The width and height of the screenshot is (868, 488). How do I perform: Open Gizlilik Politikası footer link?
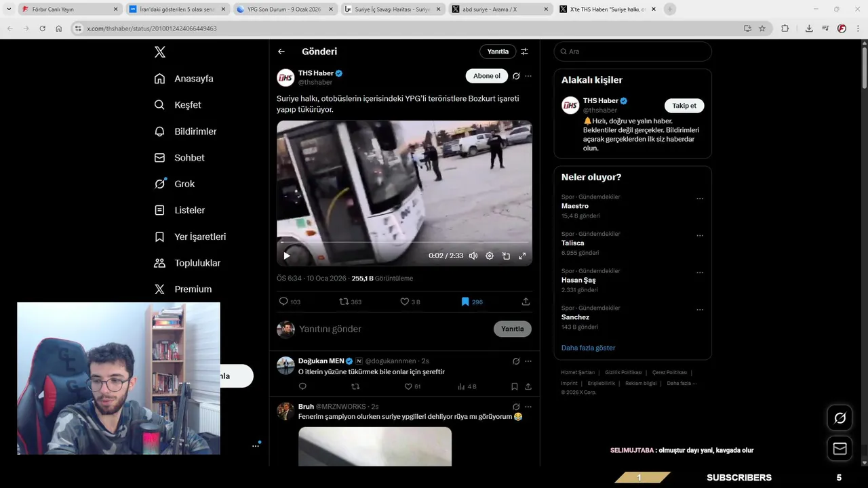(623, 373)
